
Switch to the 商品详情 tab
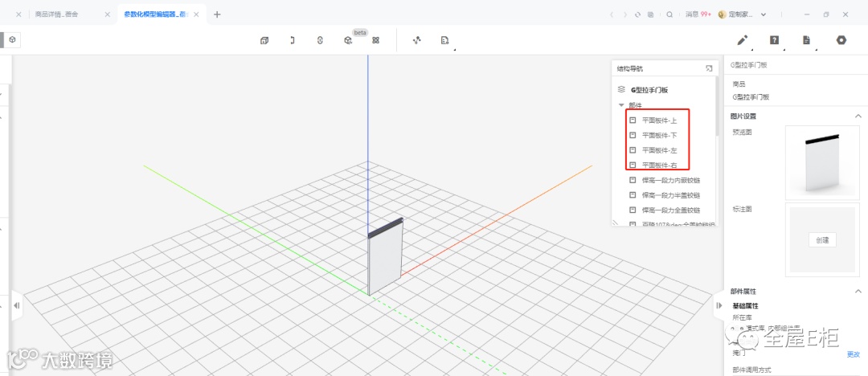pyautogui.click(x=56, y=14)
